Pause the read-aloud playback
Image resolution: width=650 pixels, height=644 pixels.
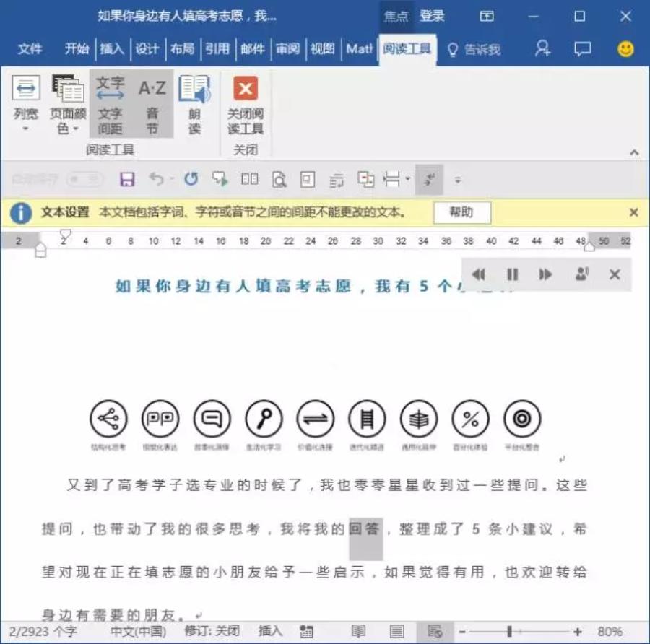512,274
